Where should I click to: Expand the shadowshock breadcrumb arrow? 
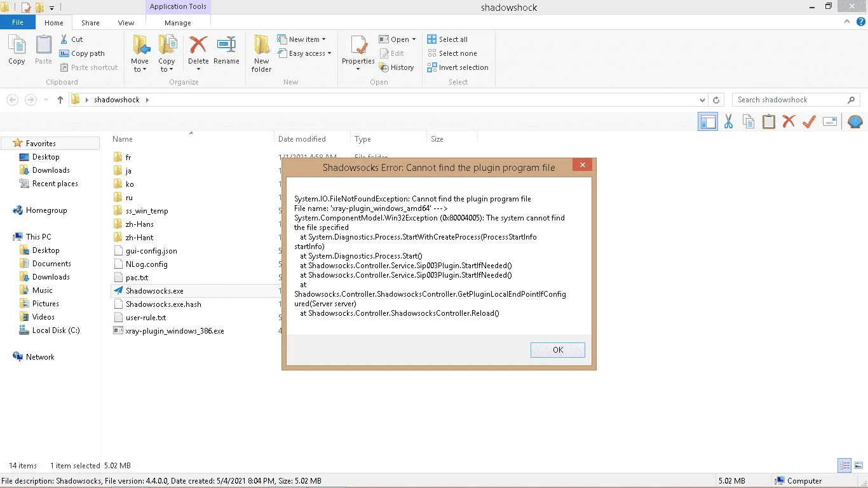147,100
